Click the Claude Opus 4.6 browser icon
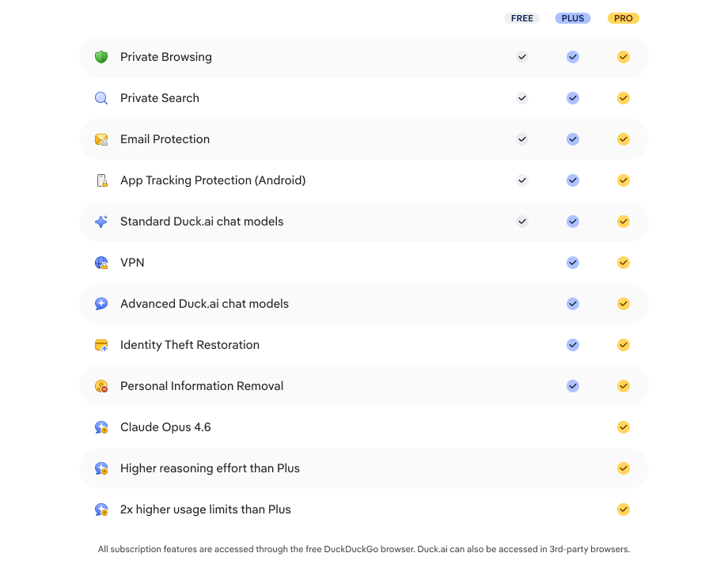 pos(100,426)
